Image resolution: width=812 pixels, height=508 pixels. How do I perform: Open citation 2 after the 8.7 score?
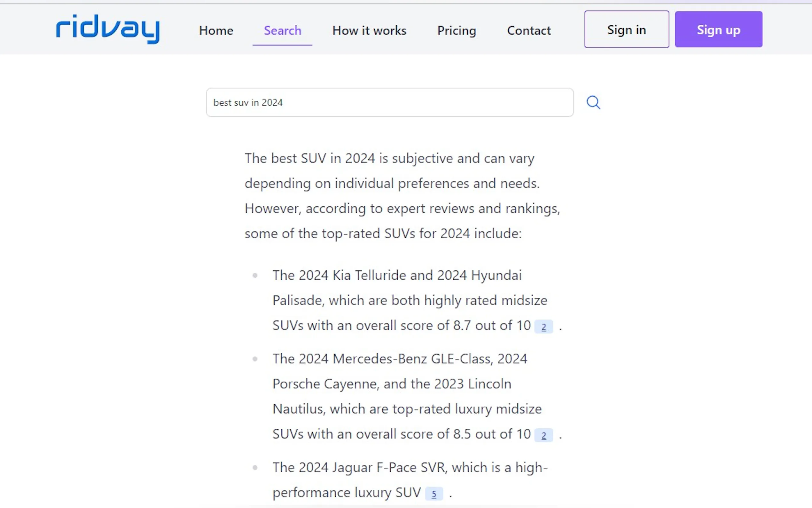(543, 327)
